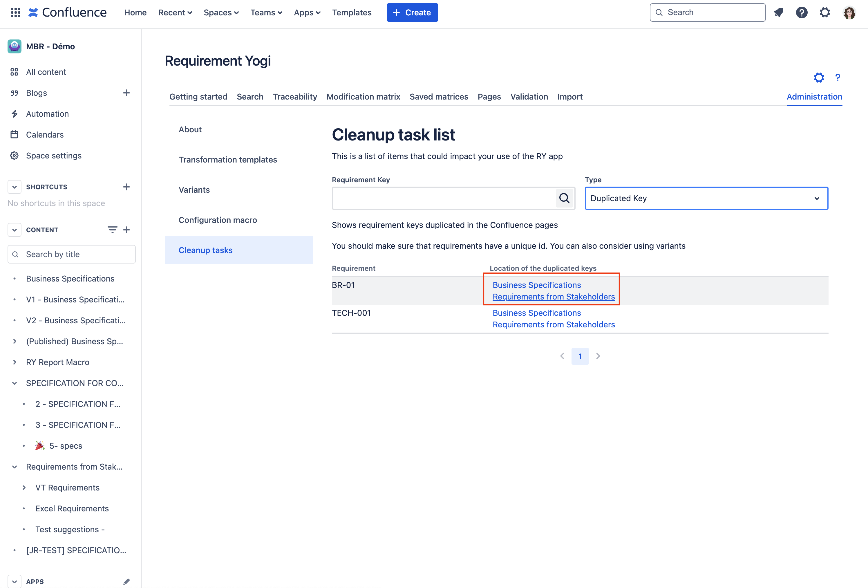Add a shortcut with the SHORTCUTS plus icon
This screenshot has width=868, height=588.
126,187
